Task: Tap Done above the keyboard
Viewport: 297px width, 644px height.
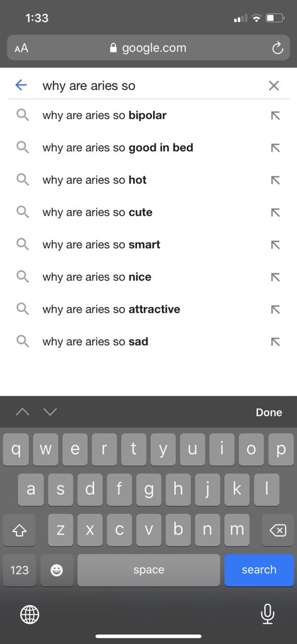Action: point(269,413)
